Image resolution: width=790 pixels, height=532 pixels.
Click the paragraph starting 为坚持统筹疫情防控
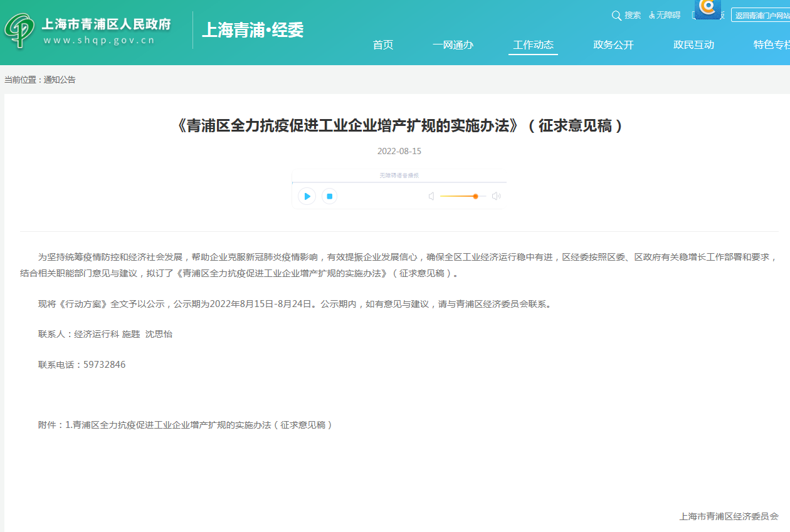tap(399, 265)
